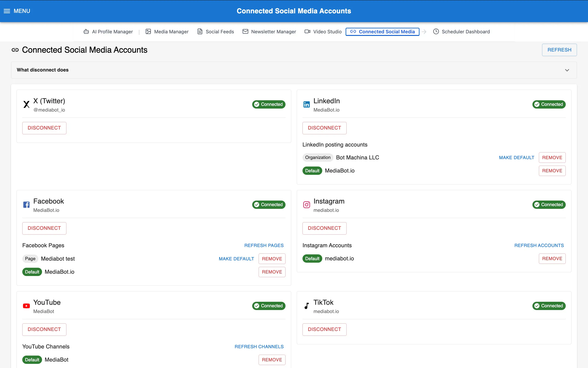This screenshot has width=588, height=368.
Task: Open the Newsletter Manager tab
Action: click(269, 32)
